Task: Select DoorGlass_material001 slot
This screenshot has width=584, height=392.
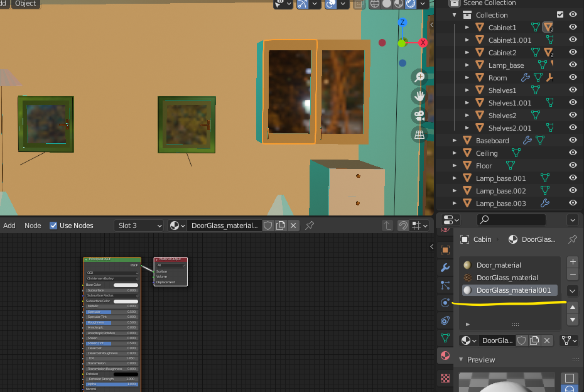Action: coord(511,290)
